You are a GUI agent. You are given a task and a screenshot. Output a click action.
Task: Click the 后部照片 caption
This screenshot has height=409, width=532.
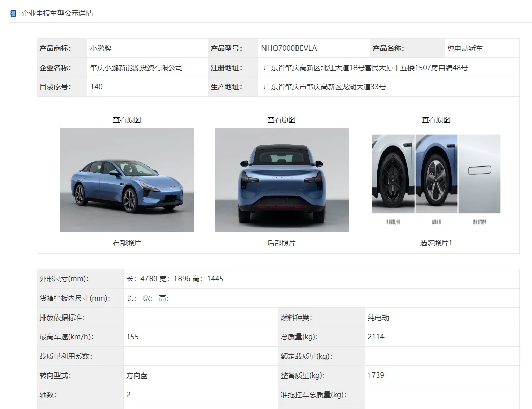281,243
